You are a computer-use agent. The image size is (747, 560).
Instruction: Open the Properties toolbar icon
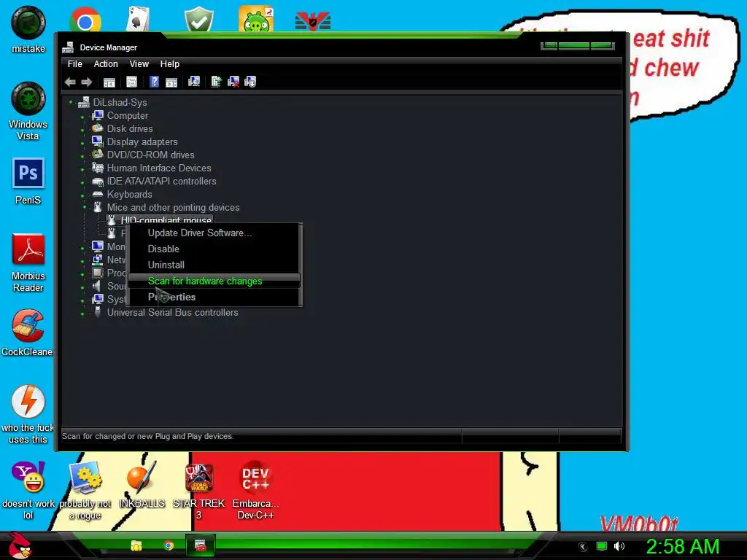pos(131,82)
